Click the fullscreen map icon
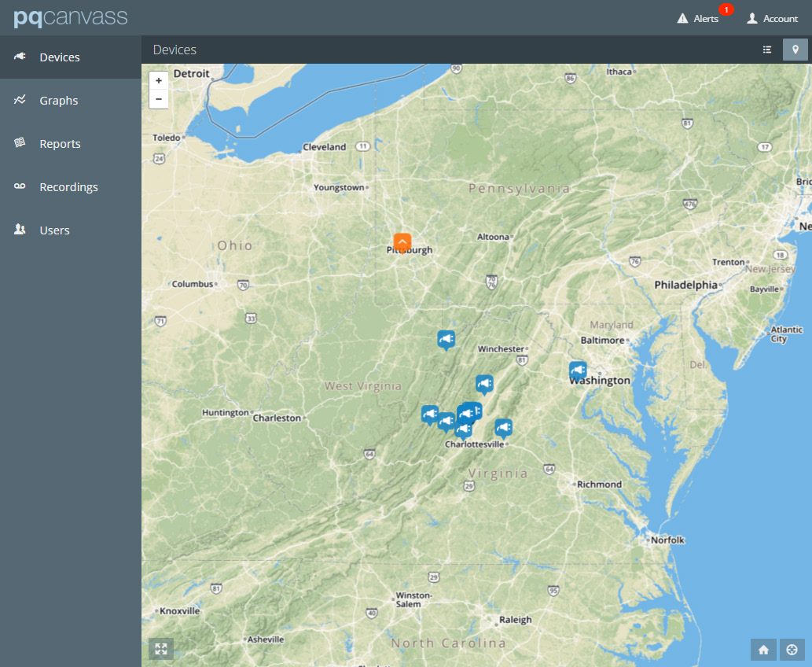This screenshot has width=812, height=667. click(x=161, y=649)
